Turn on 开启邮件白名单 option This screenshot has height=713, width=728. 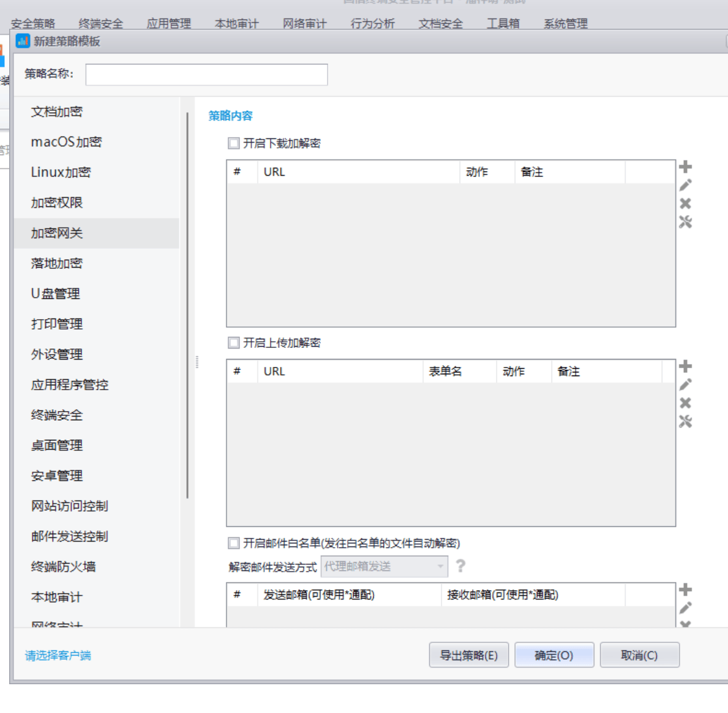[x=233, y=543]
